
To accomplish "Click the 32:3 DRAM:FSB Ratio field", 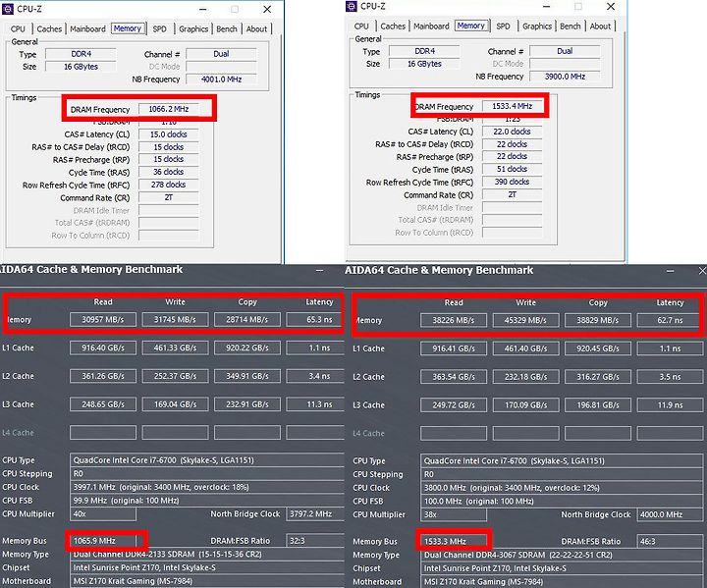I will (315, 541).
